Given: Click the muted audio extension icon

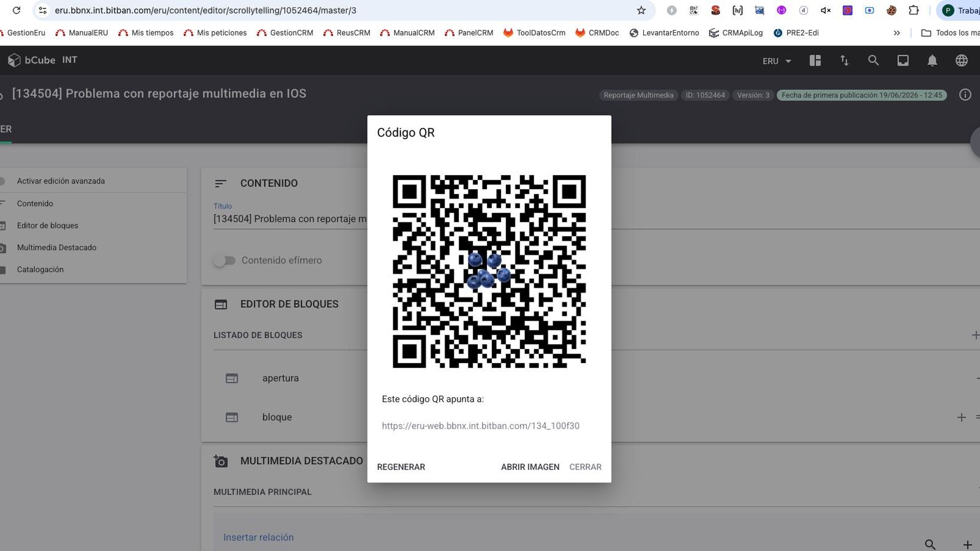Looking at the screenshot, I should pos(826,10).
